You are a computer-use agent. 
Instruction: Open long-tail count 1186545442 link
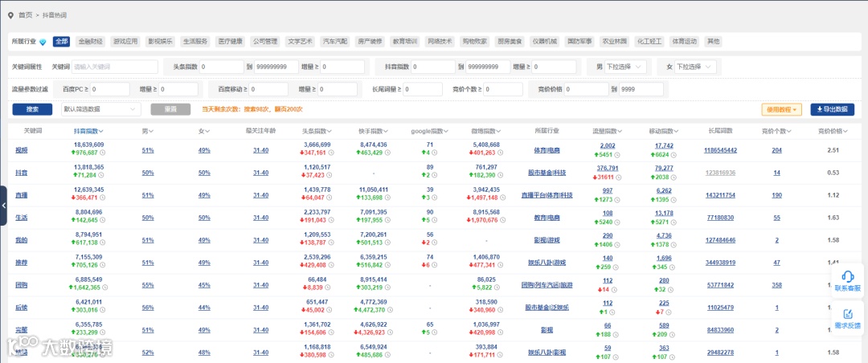[x=720, y=150]
